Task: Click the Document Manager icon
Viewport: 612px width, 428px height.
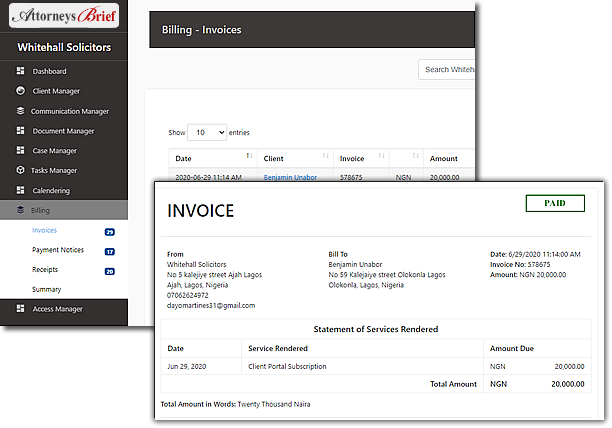Action: pos(20,131)
